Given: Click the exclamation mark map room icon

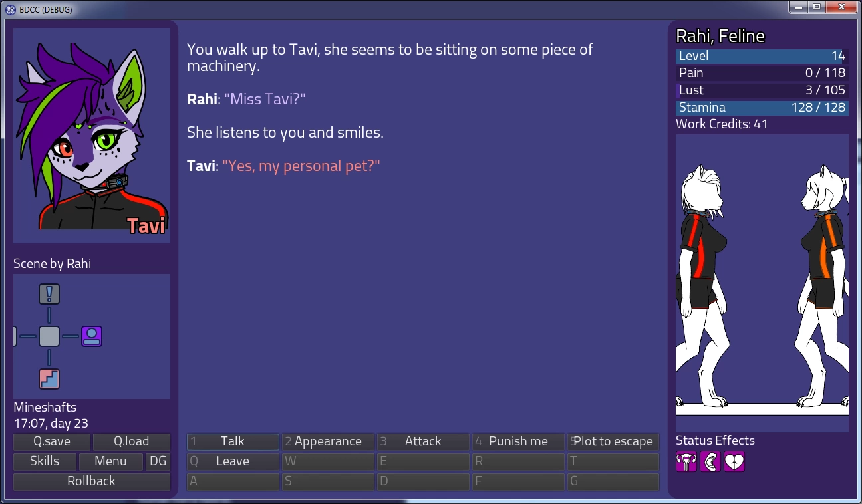Looking at the screenshot, I should tap(49, 294).
